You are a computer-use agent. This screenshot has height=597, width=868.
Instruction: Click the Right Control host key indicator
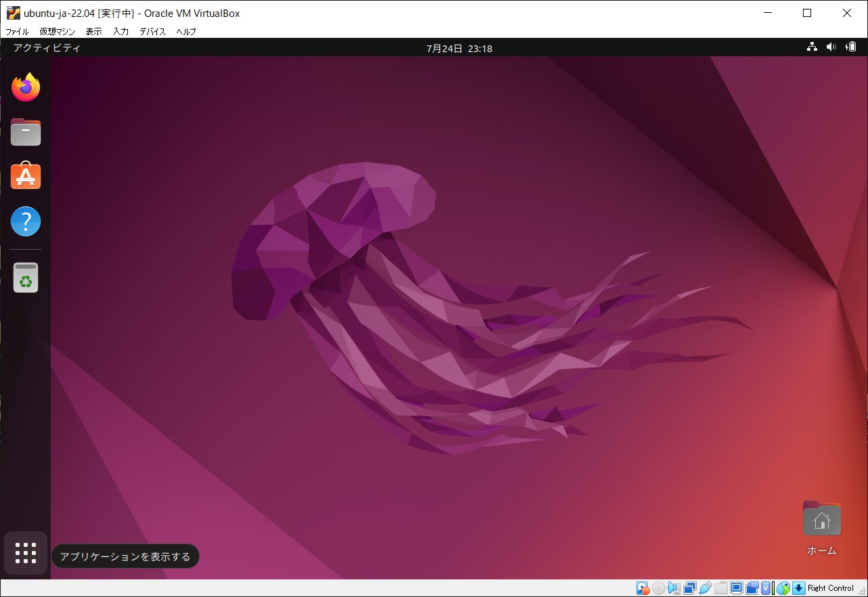coord(830,588)
